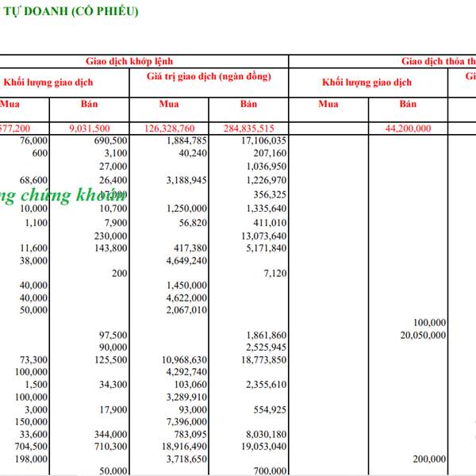Click the value 7,396,000
Viewport: 476px width, 476px height.
(186, 422)
